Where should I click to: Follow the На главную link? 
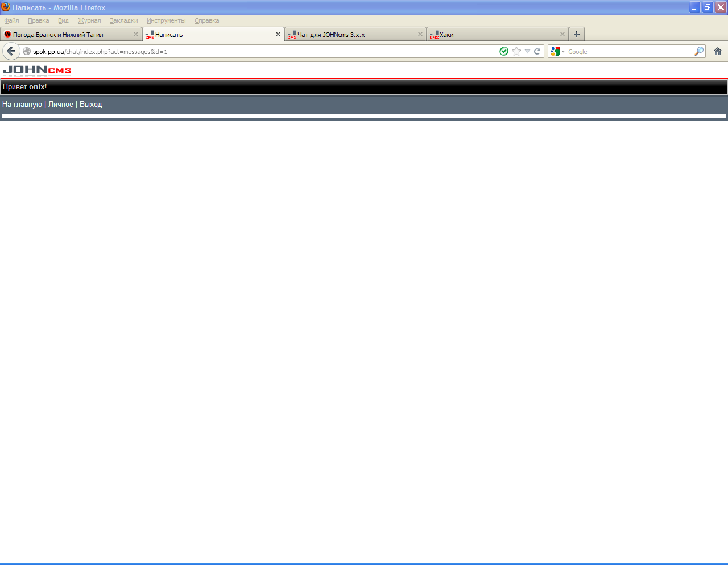coord(22,105)
